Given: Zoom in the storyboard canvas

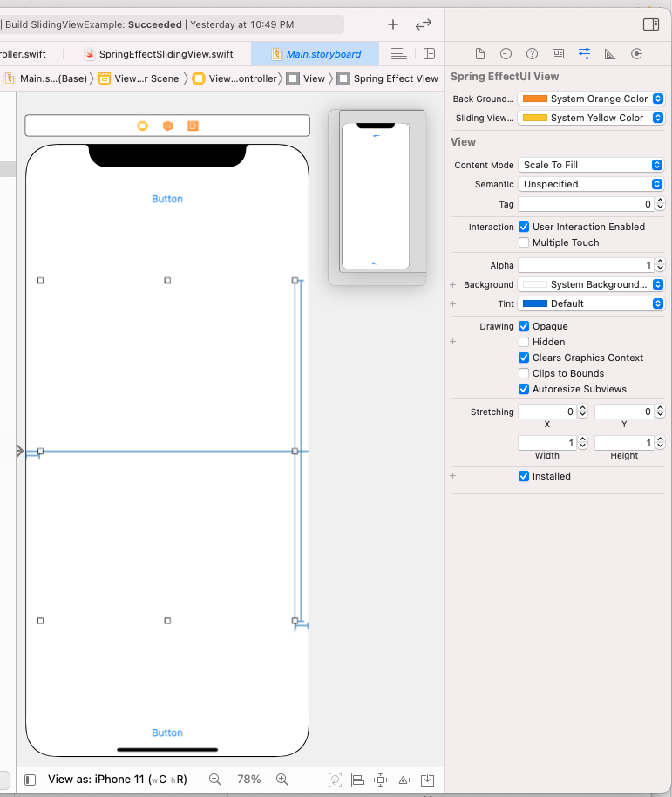Looking at the screenshot, I should [282, 780].
